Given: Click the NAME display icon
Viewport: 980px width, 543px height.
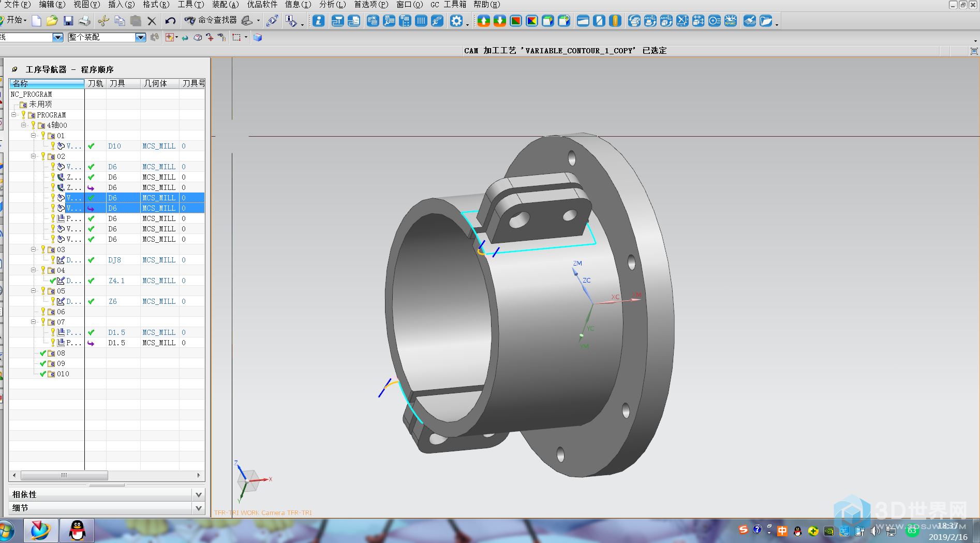Looking at the screenshot, I should (x=731, y=21).
